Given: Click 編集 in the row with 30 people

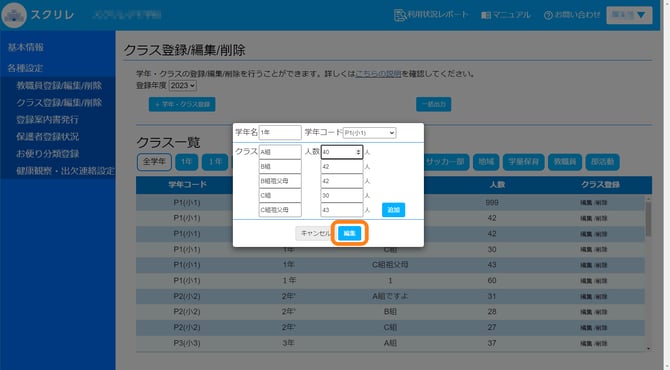Looking at the screenshot, I should pos(586,250).
